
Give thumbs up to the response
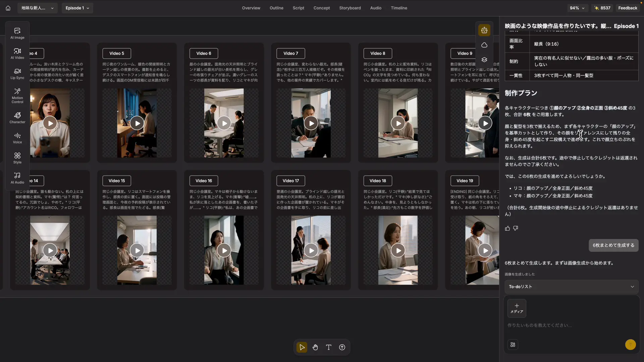click(507, 228)
